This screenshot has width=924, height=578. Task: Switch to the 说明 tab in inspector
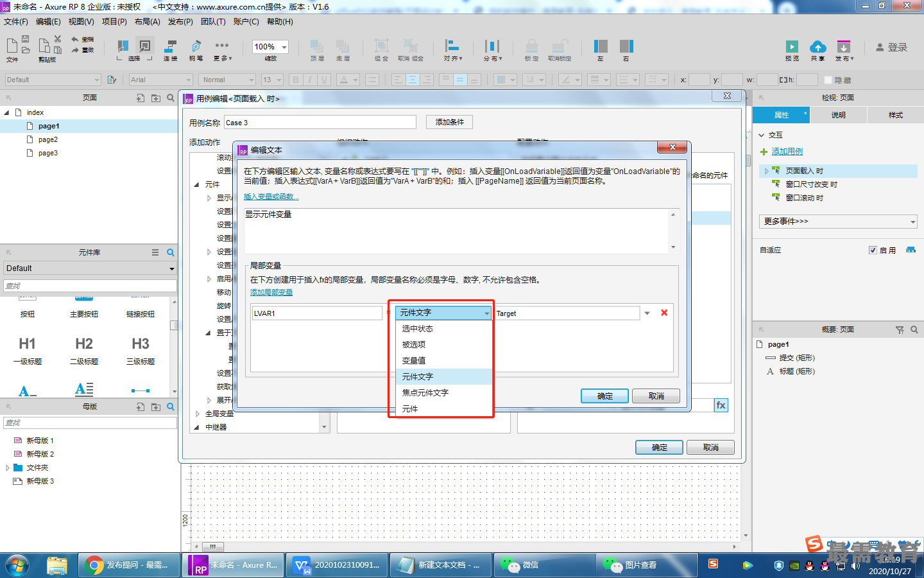(x=839, y=115)
